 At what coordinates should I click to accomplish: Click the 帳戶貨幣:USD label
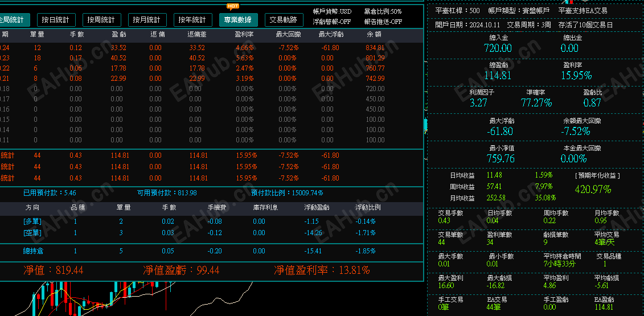(x=333, y=11)
